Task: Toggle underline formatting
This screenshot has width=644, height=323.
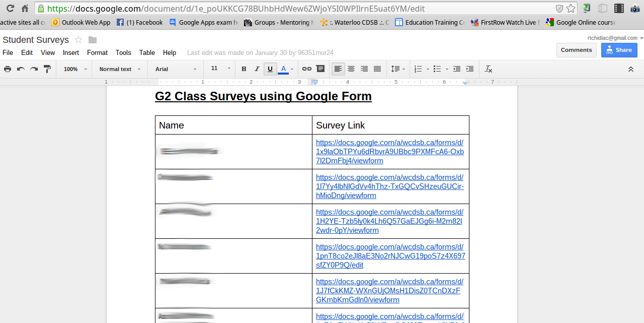Action: pyautogui.click(x=270, y=69)
